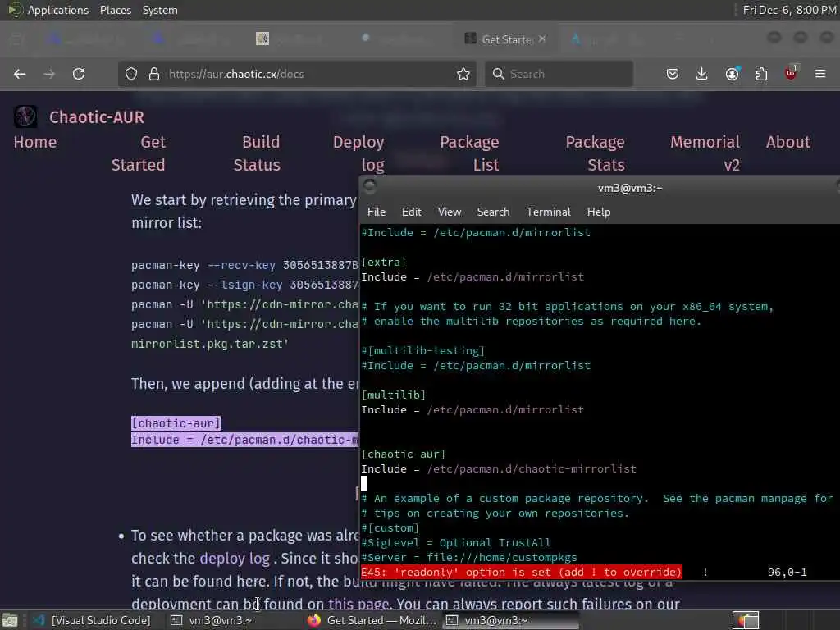The height and width of the screenshot is (630, 840).
Task: Click the highlighted [chaotic-aur] text on webpage
Action: tap(176, 423)
